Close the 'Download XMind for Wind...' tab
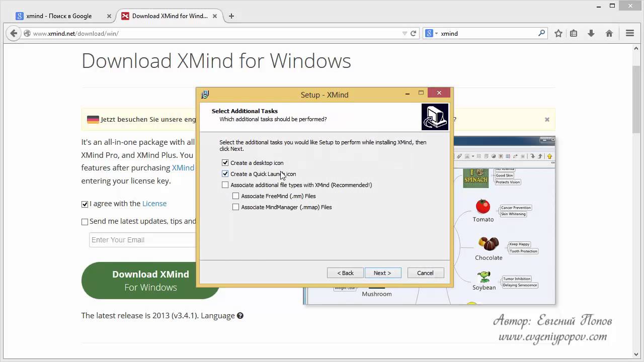Viewport: 644px width, 362px height. coord(215,16)
